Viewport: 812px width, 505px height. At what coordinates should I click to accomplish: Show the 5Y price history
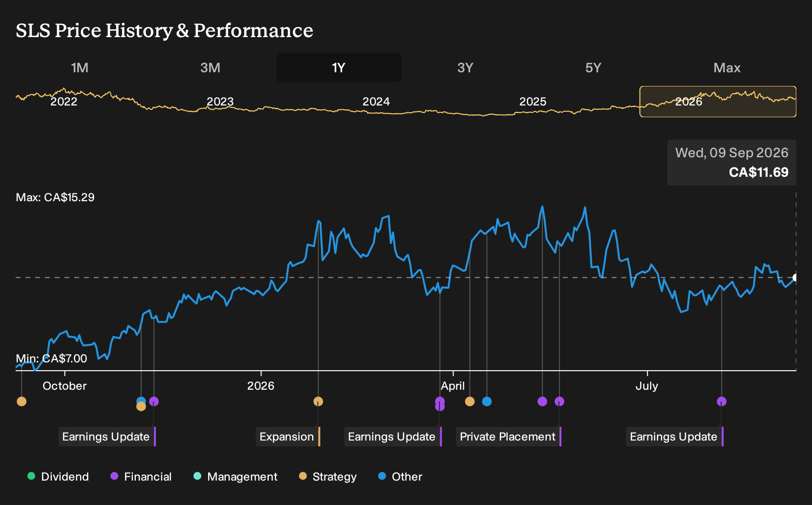tap(593, 67)
